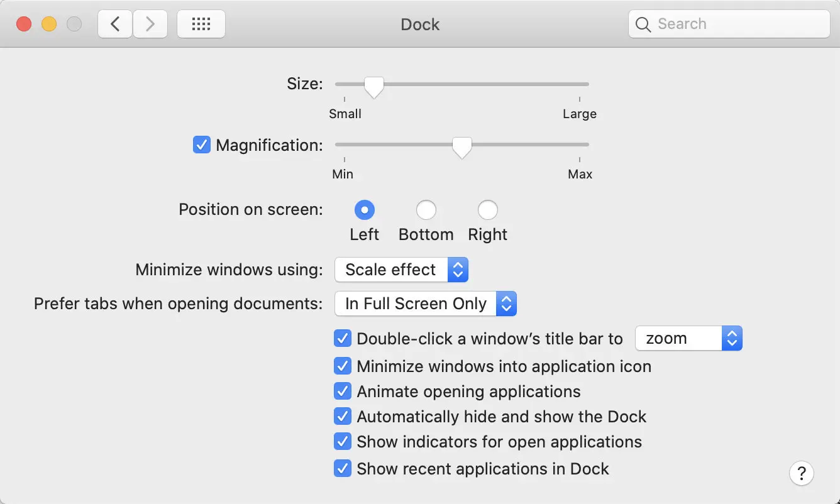
Task: Uncheck Minimize windows into application icon
Action: pos(343,366)
